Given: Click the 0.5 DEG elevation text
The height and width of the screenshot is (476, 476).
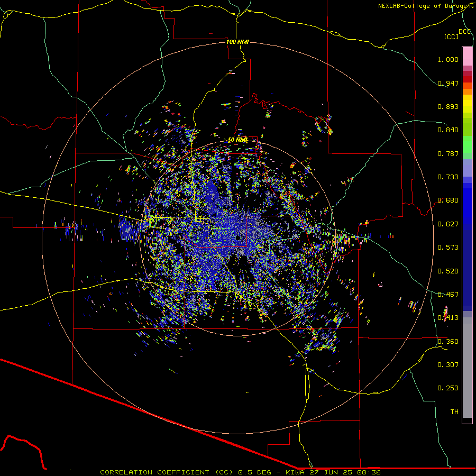Looking at the screenshot, I should click(255, 472).
